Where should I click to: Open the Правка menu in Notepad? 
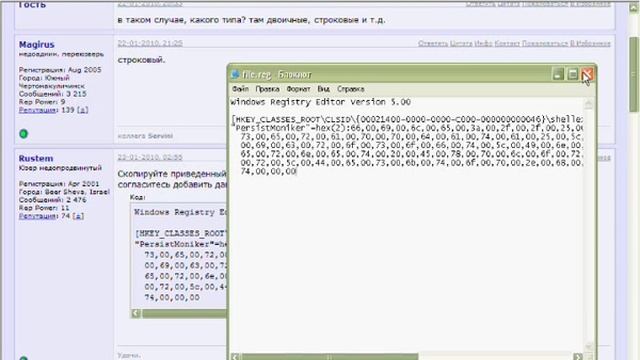pos(267,89)
